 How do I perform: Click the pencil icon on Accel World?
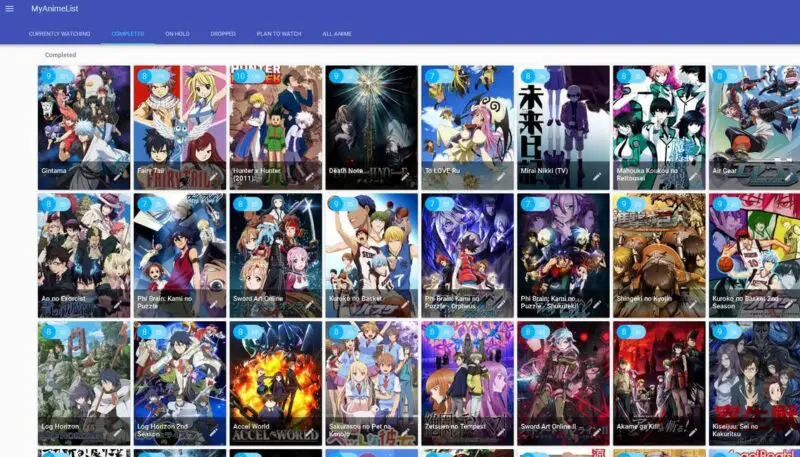(309, 432)
